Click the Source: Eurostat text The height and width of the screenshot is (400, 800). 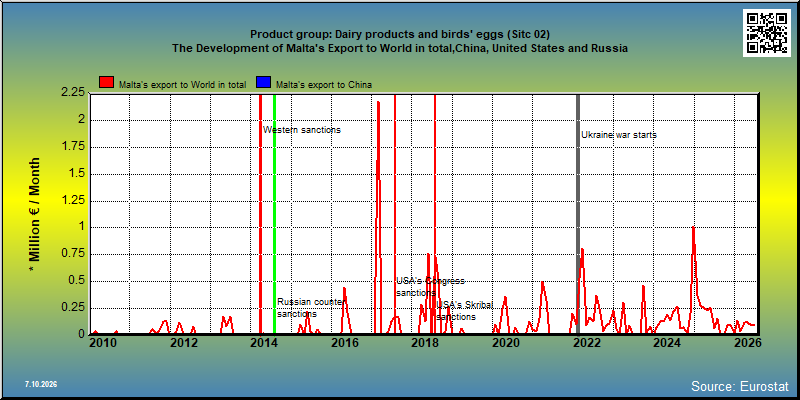click(740, 385)
